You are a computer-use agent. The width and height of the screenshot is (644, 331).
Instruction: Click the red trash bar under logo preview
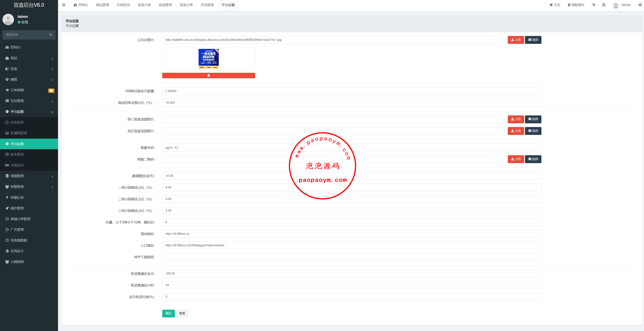[208, 75]
